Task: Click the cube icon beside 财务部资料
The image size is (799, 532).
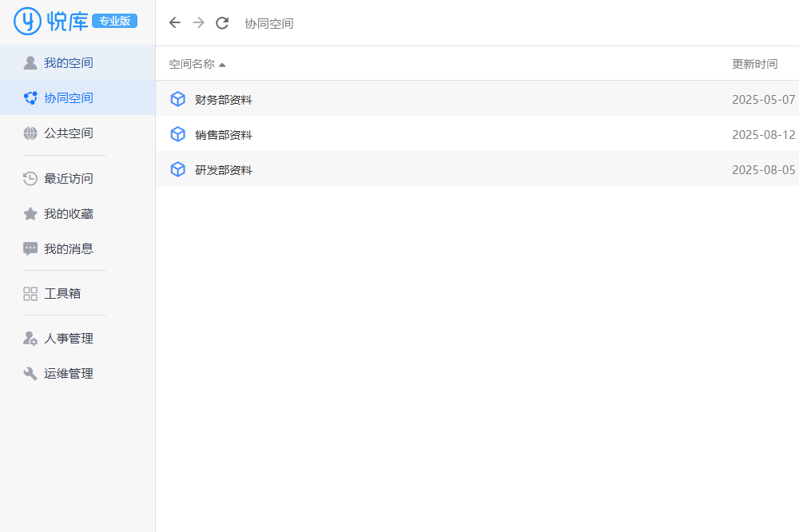Action: (178, 99)
